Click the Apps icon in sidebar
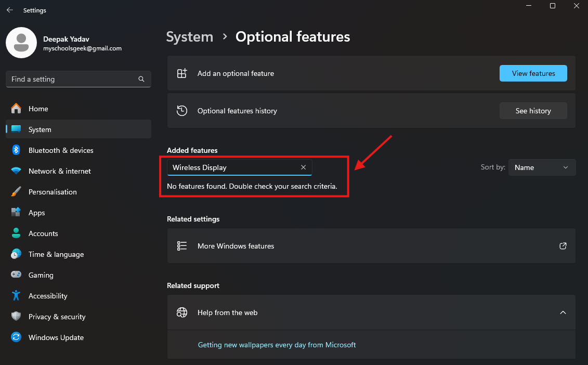 tap(16, 212)
